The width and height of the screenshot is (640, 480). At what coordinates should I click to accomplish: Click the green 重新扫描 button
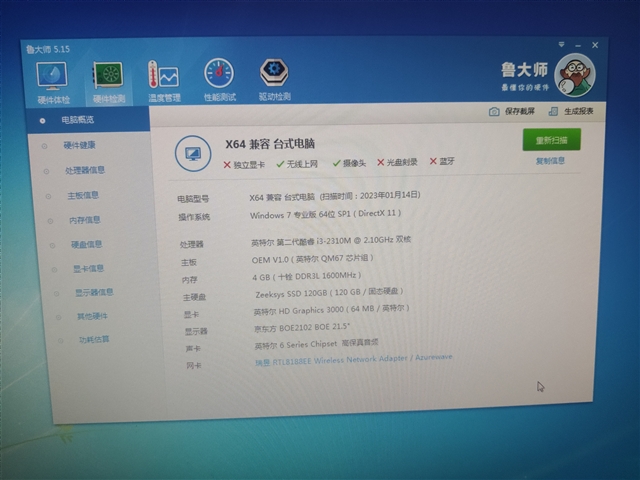coord(551,140)
